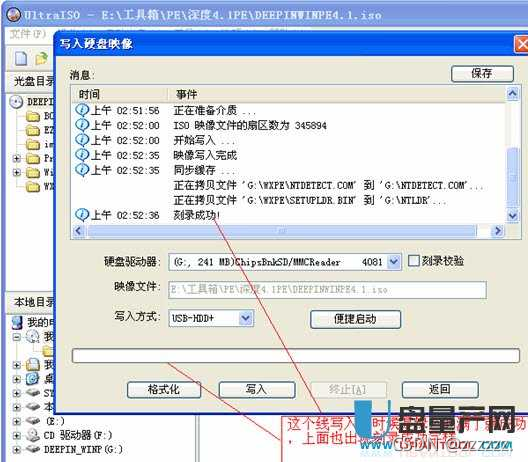This screenshot has height=462, width=528.
Task: Select DEEPIN_WINP(G:) in local directory tree
Action: (x=83, y=449)
